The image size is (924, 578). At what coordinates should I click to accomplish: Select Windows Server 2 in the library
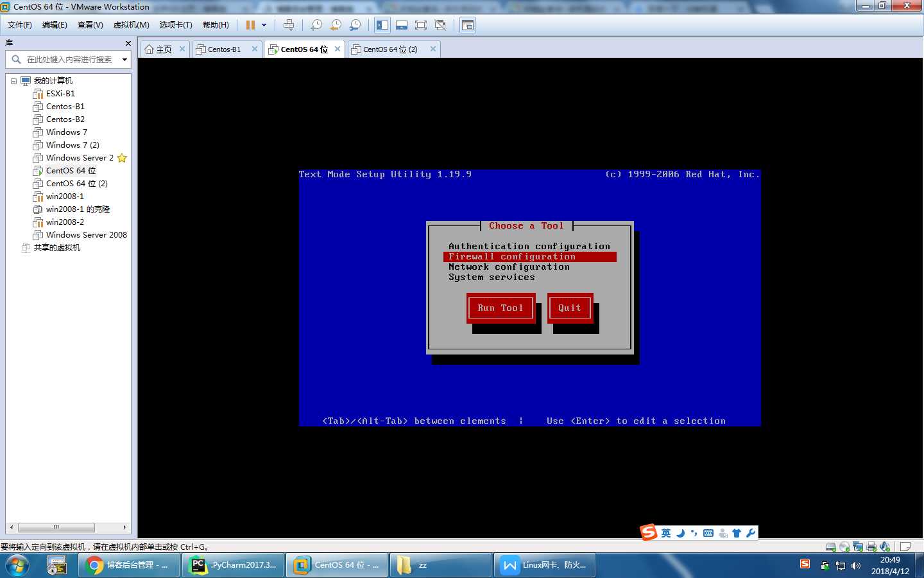click(x=80, y=158)
